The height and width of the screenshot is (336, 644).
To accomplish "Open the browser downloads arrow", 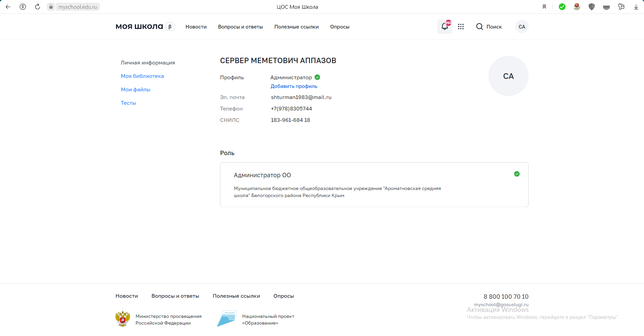I will 636,7.
